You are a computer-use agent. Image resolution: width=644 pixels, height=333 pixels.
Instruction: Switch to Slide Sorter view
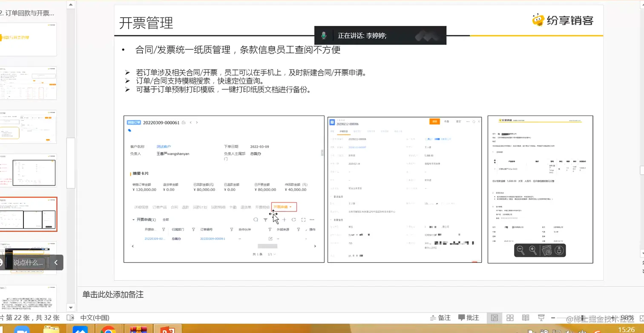click(x=510, y=318)
